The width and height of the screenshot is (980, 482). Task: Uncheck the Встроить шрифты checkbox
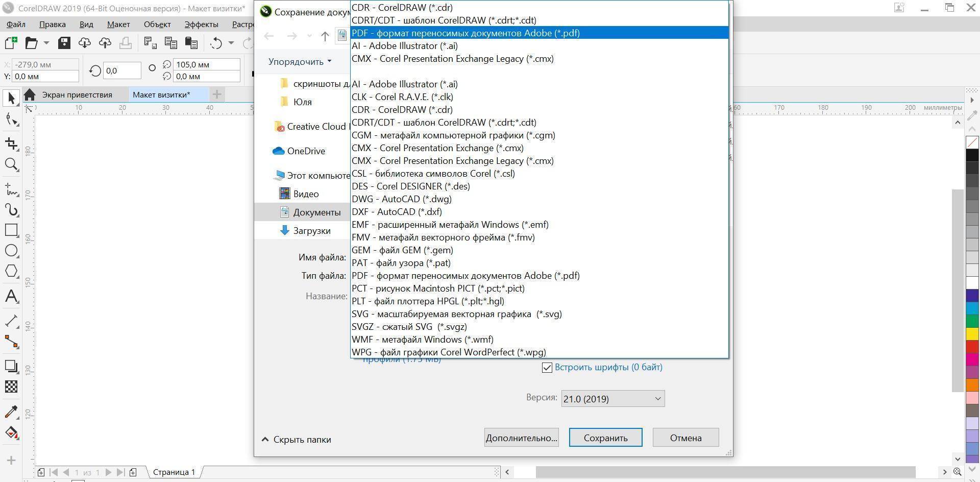click(547, 368)
